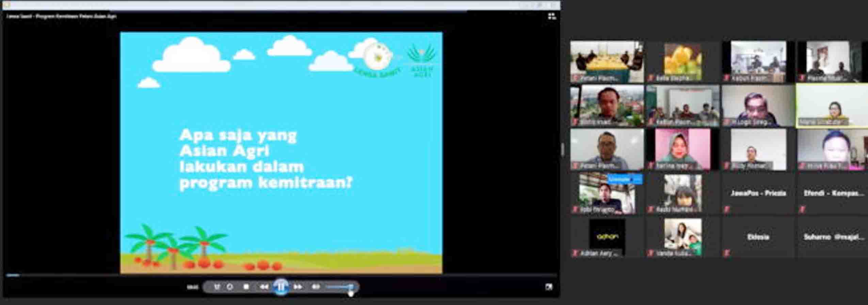Select the woman in hijab on pink background
The width and height of the screenshot is (868, 305).
[683, 149]
